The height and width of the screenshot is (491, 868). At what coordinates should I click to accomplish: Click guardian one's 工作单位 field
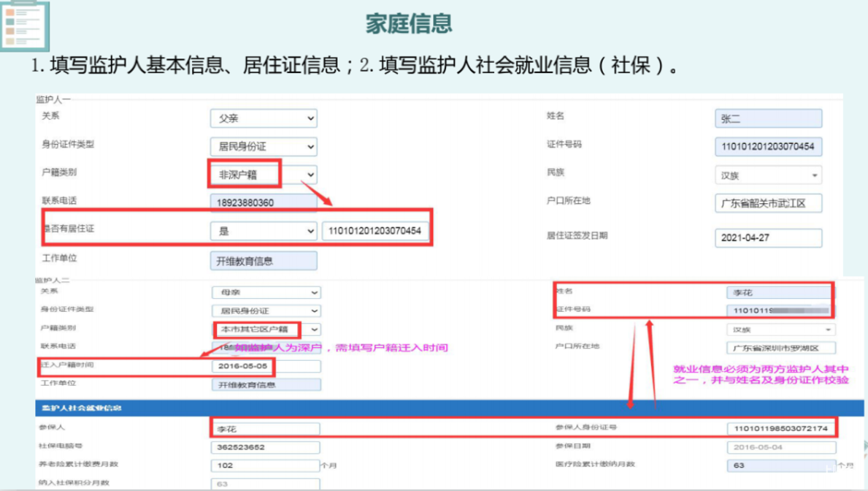click(264, 261)
